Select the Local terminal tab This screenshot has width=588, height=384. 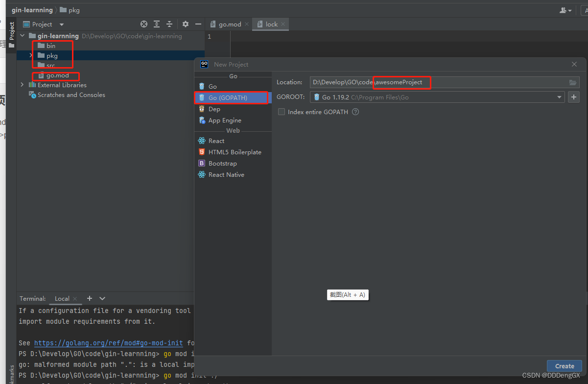tap(62, 298)
